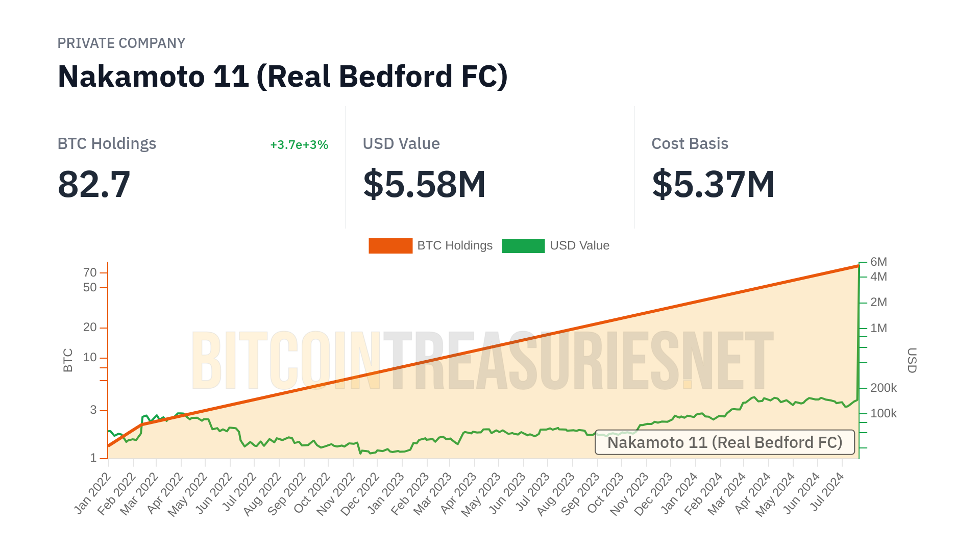Viewport: 980px width, 551px height.
Task: Click the Cost Basis card heading
Action: (x=690, y=144)
